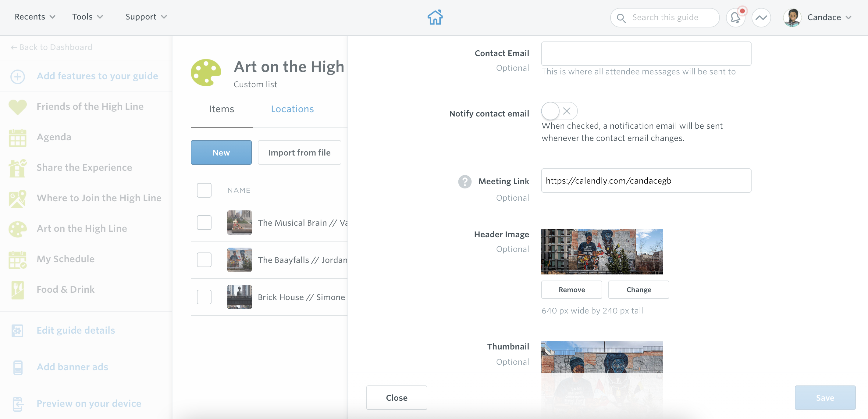Click the New button

pos(221,152)
